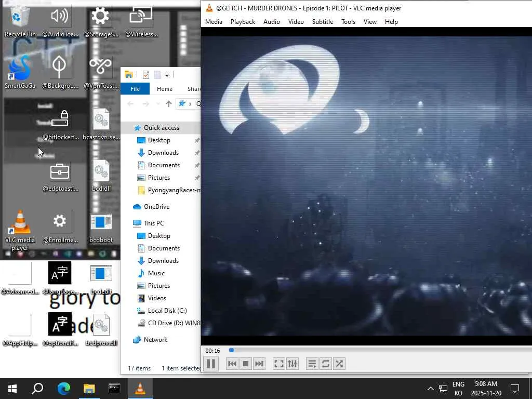532x399 pixels.
Task: Click the Up arrow in File Explorer
Action: click(169, 104)
